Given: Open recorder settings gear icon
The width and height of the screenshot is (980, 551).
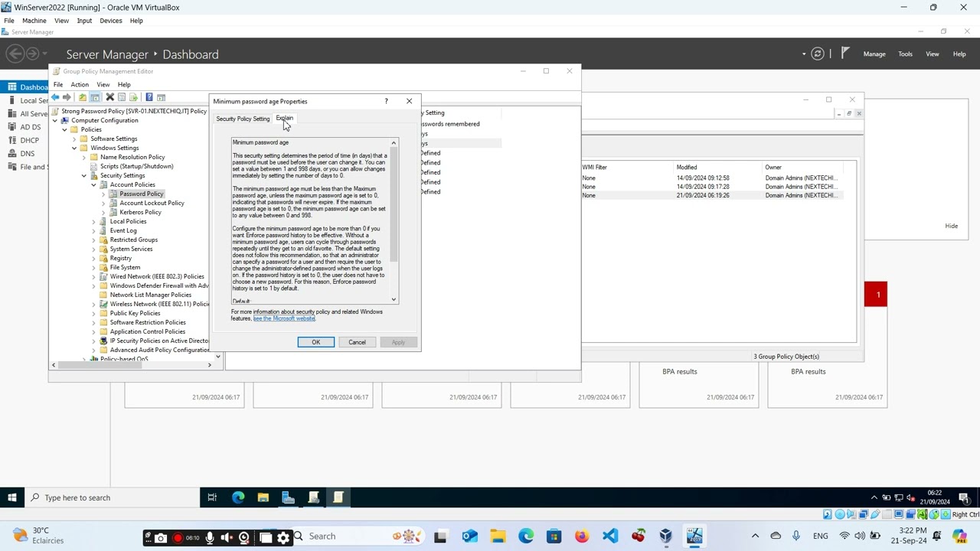Looking at the screenshot, I should (x=283, y=537).
